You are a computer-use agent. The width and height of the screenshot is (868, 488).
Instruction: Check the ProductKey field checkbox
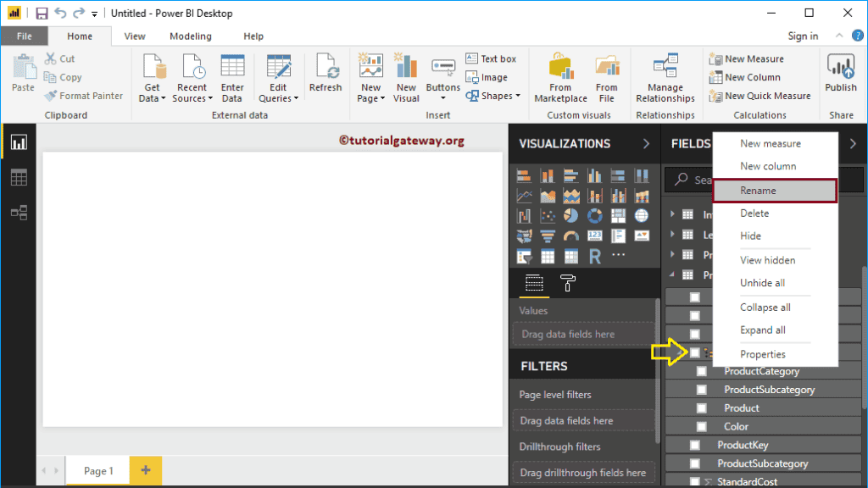(695, 445)
